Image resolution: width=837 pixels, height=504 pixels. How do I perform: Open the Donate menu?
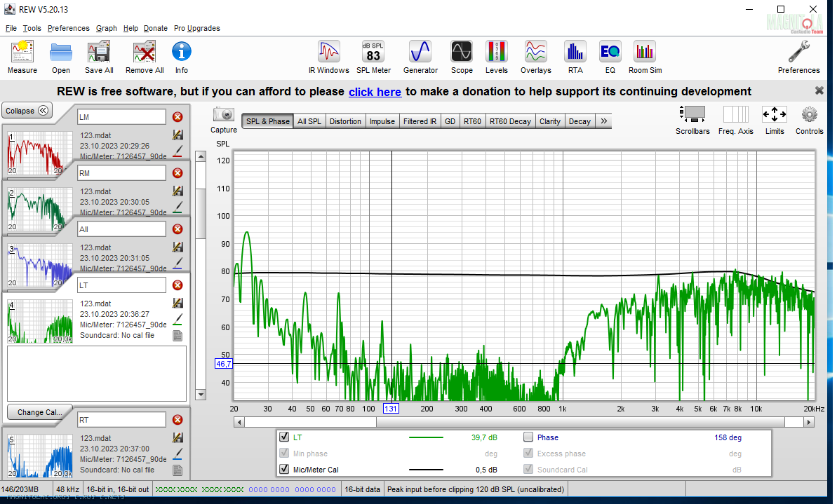coord(155,28)
